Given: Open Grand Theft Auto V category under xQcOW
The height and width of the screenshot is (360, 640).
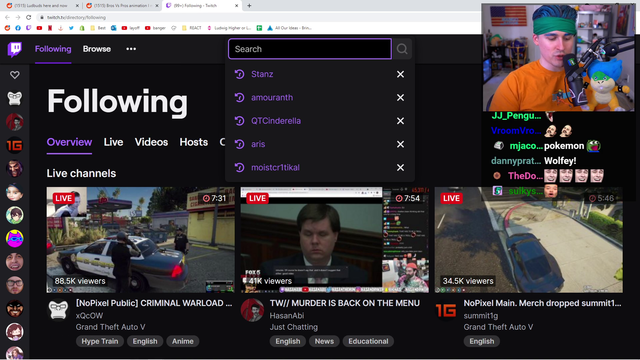Looking at the screenshot, I should click(110, 327).
